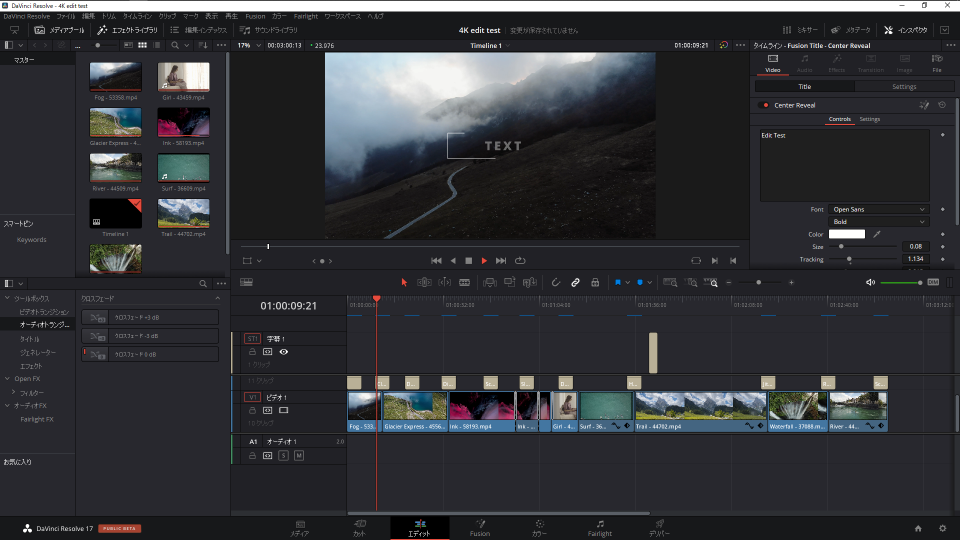960x540 pixels.
Task: Mute audio with speaker icon
Action: (870, 282)
